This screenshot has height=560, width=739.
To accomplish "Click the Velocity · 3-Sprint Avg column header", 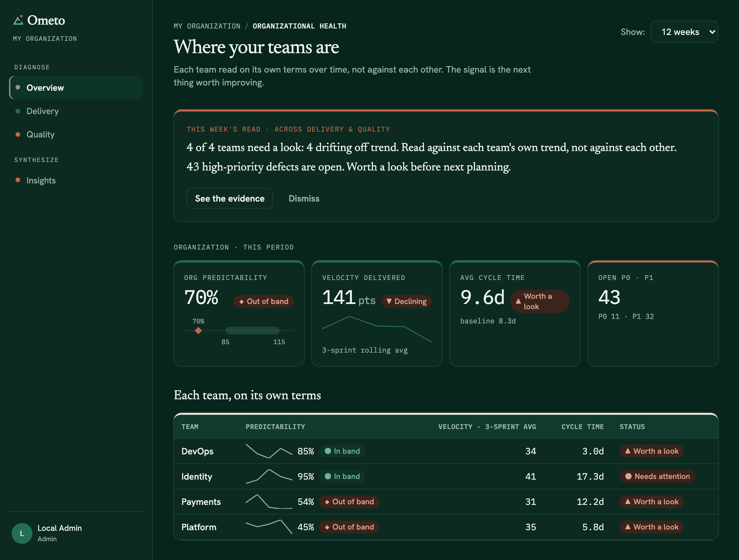I will tap(487, 427).
